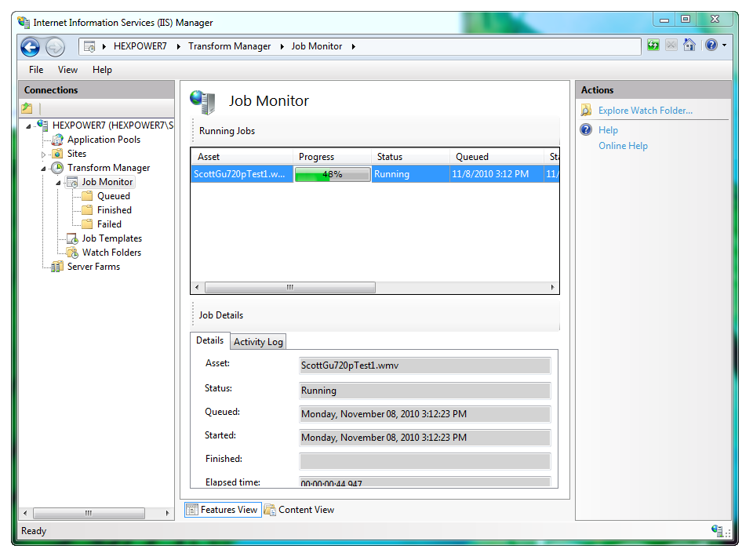Open breadcrumb arrow after Transform Manager
This screenshot has width=753, height=560.
click(282, 46)
